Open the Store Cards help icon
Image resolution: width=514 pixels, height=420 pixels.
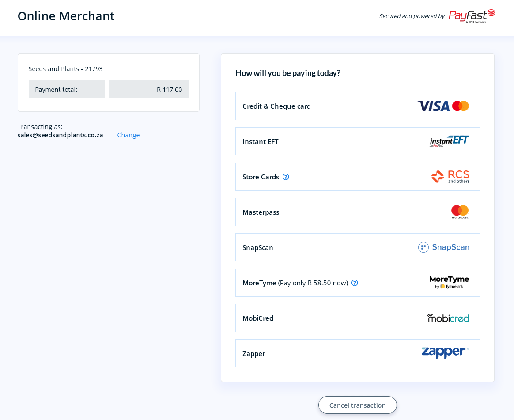286,177
